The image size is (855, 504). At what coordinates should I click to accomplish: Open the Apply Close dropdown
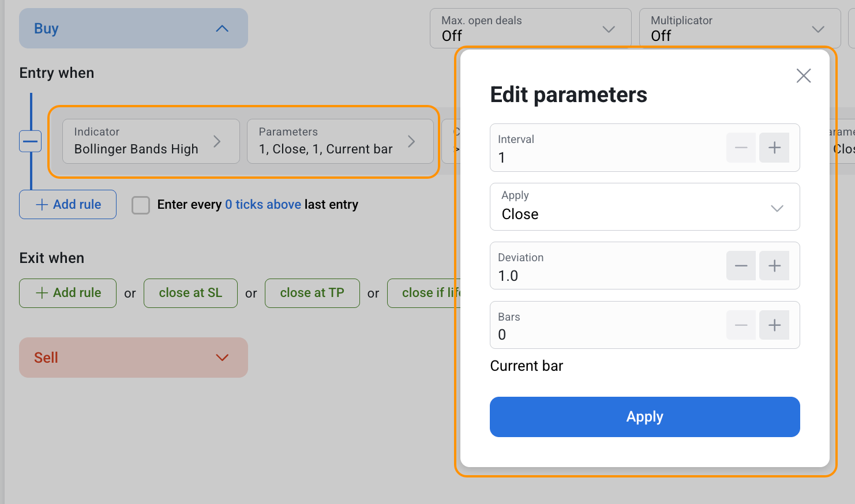click(644, 207)
